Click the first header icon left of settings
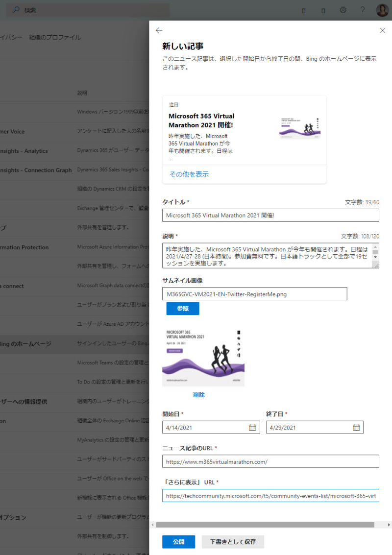The width and height of the screenshot is (392, 555). point(303,10)
